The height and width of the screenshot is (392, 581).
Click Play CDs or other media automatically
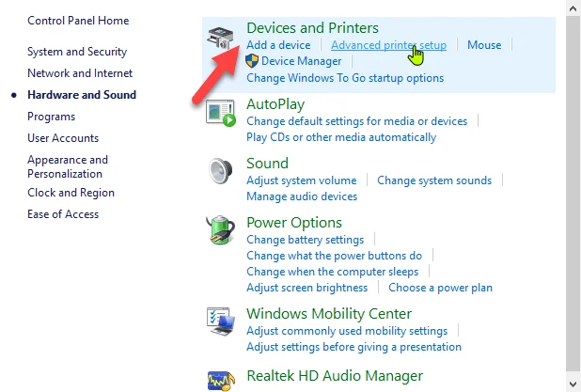pos(341,137)
